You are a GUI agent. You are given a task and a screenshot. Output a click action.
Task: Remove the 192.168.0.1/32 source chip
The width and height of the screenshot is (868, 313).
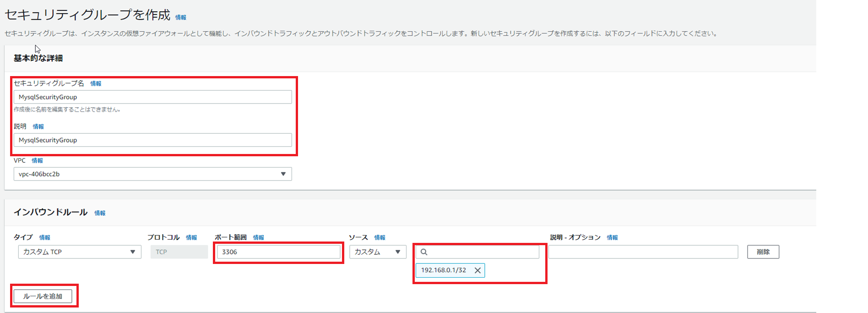(477, 270)
